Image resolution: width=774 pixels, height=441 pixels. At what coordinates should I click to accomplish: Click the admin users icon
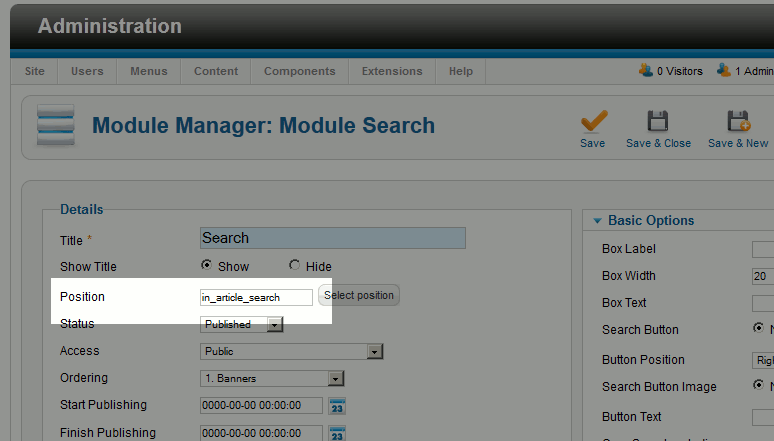coord(724,70)
